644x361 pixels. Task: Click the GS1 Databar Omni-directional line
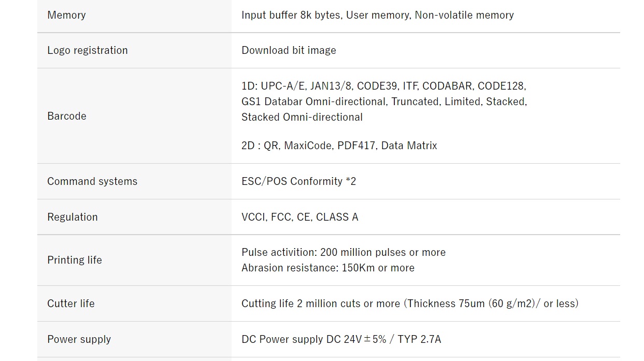384,102
